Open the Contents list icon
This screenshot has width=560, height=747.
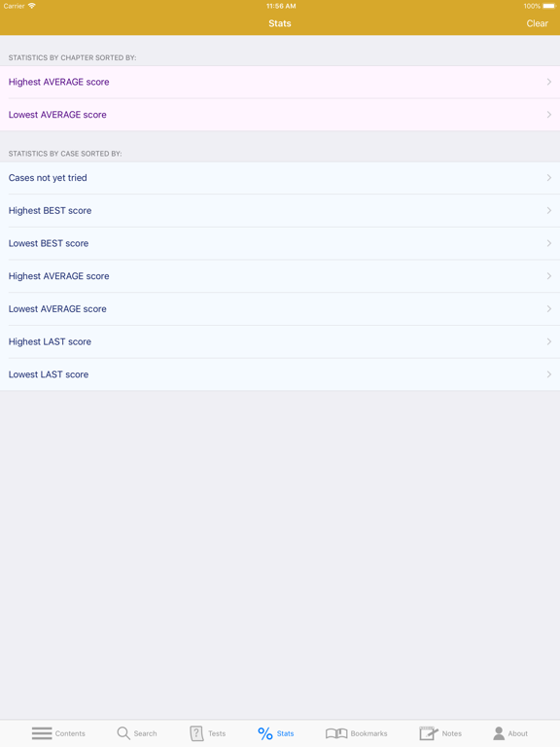[x=42, y=733]
